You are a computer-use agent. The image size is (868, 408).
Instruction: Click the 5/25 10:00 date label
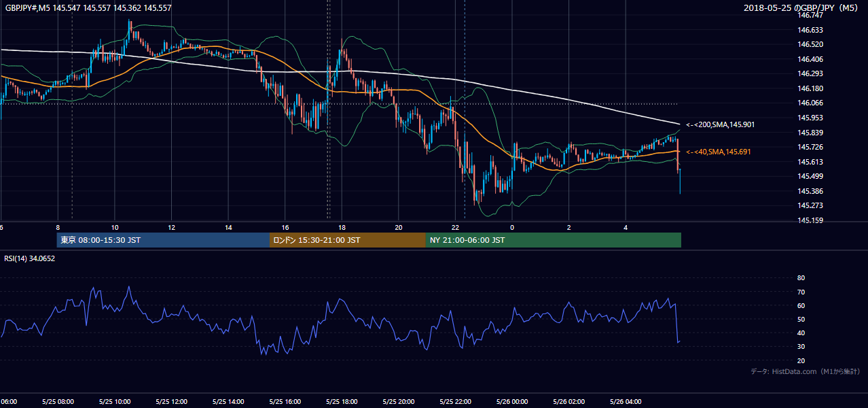point(114,401)
